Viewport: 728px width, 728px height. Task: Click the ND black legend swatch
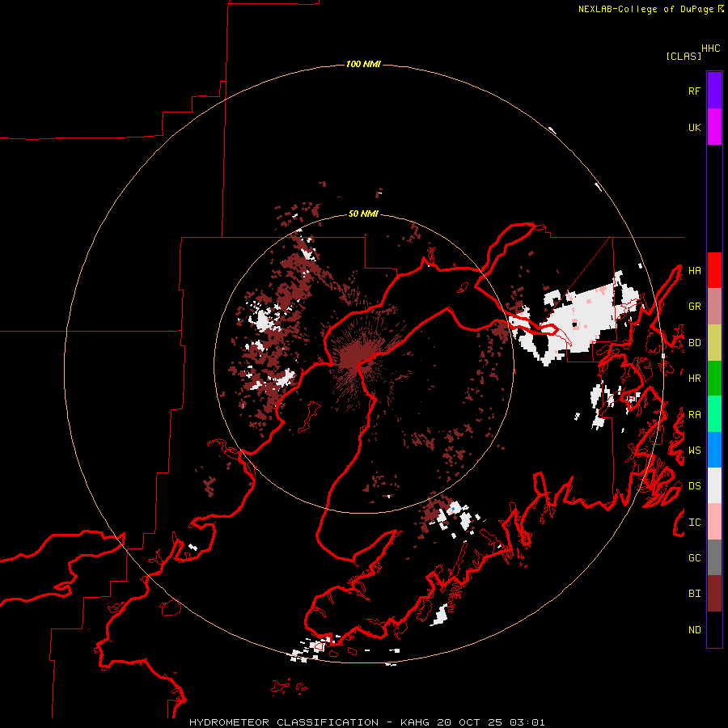tap(714, 629)
